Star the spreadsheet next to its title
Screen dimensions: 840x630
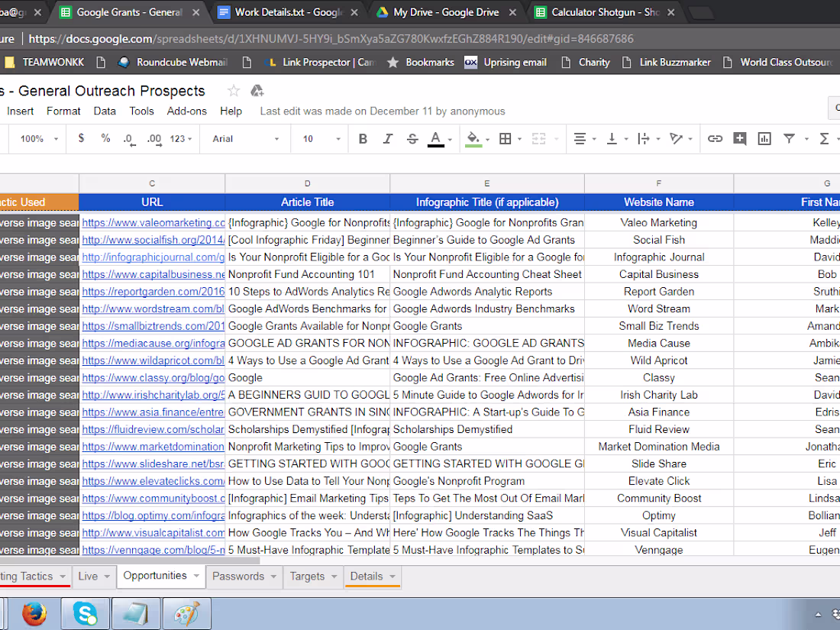point(234,90)
